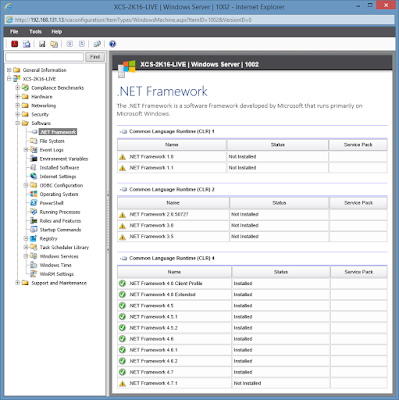Click the expand all tree toolbar icon
The width and height of the screenshot is (399, 400).
click(69, 44)
